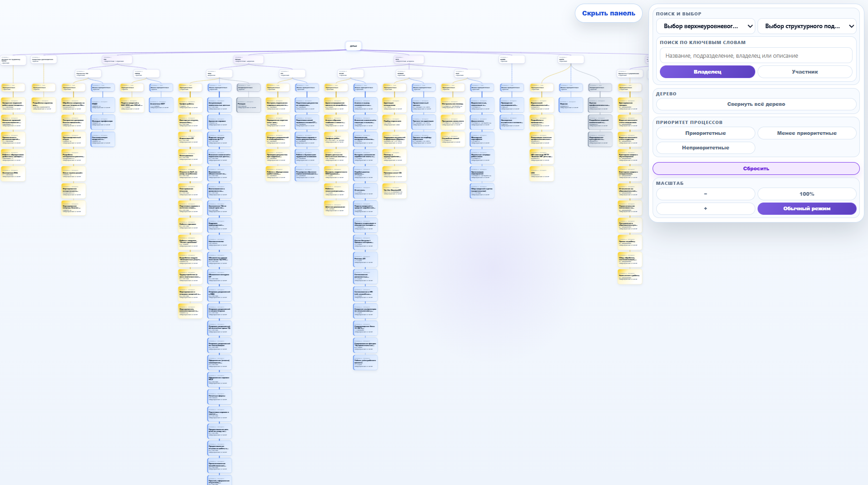Open the gray Ротация process card

[x=249, y=105]
